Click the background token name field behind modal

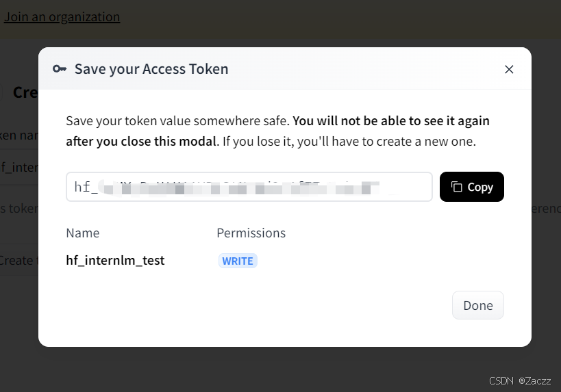[19, 167]
